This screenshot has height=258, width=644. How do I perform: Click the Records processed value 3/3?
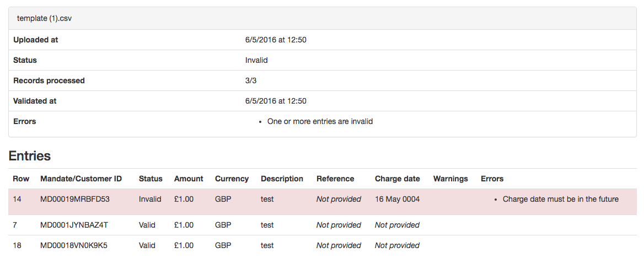251,80
